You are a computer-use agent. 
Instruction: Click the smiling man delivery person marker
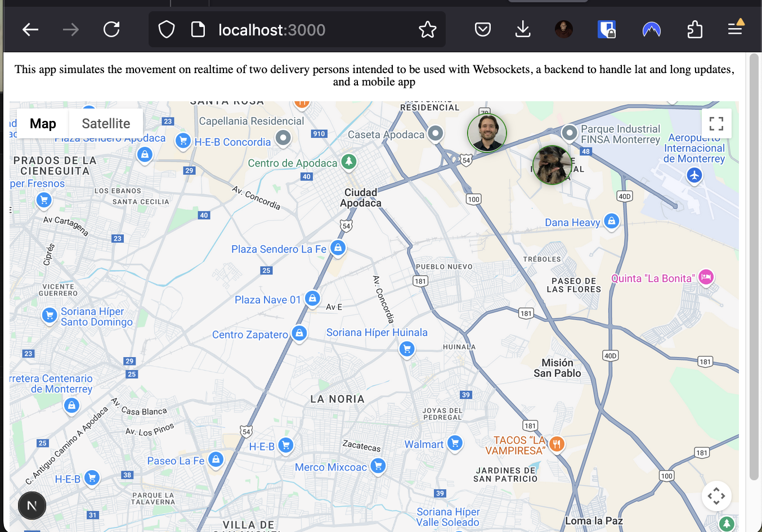pos(487,133)
